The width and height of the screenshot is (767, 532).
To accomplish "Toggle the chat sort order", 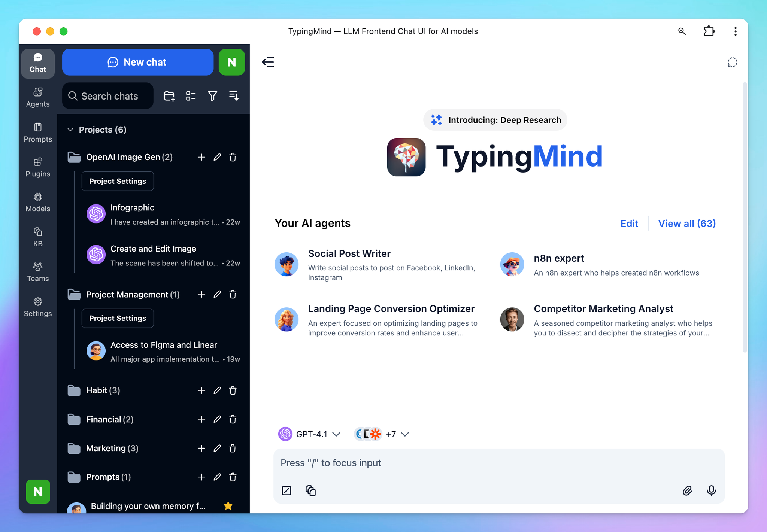I will pos(233,96).
